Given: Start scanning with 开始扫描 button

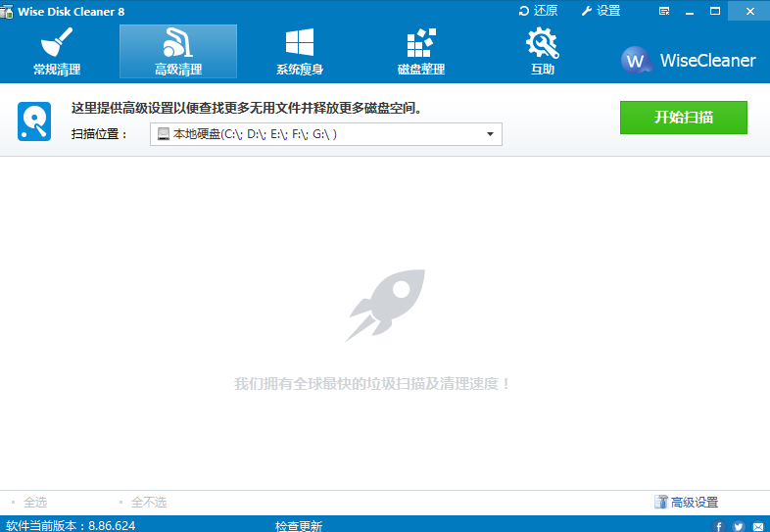Looking at the screenshot, I should (683, 118).
